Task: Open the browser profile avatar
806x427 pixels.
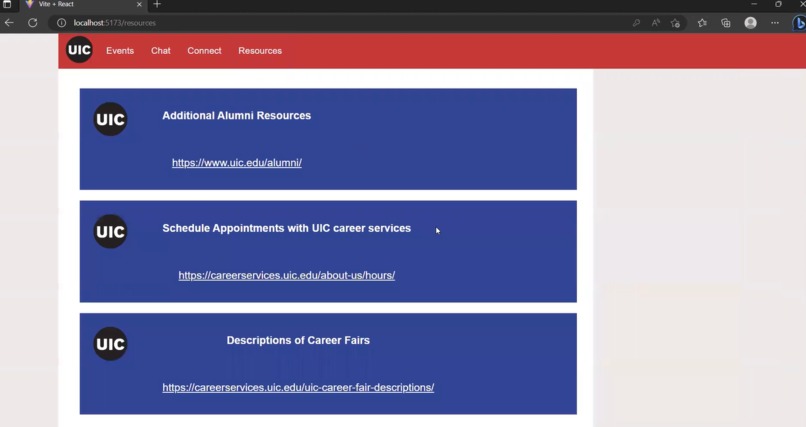Action: (750, 23)
